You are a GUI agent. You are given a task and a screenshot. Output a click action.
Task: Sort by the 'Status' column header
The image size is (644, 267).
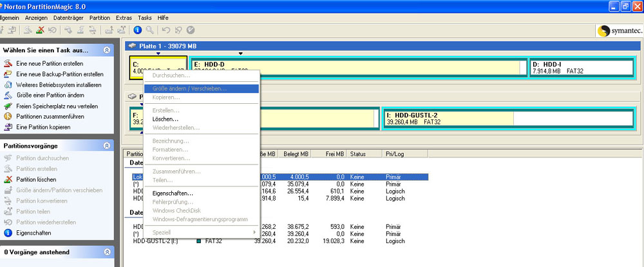[x=365, y=154]
